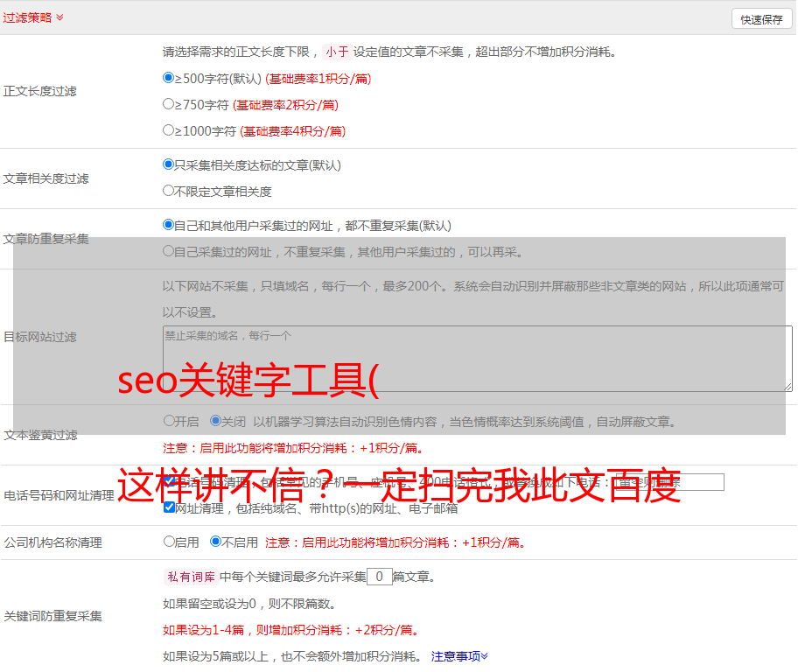Select the ≥500字符 default length option
Viewport: 798px width, 672px height.
168,77
